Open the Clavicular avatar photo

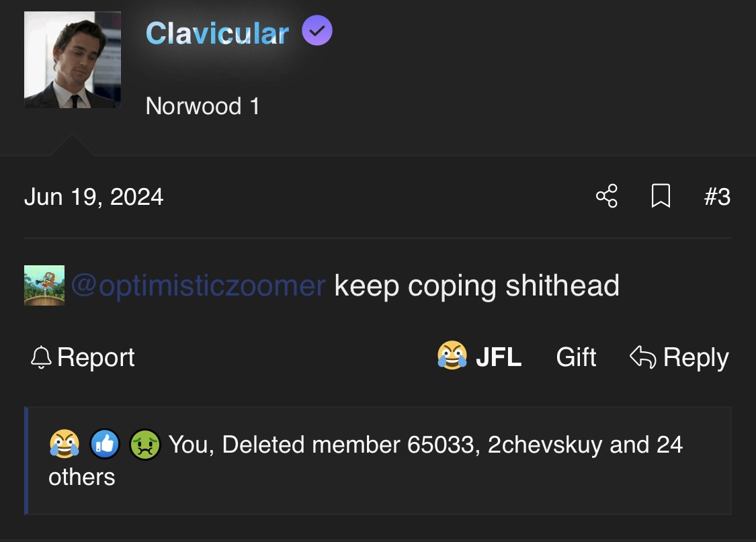73,60
